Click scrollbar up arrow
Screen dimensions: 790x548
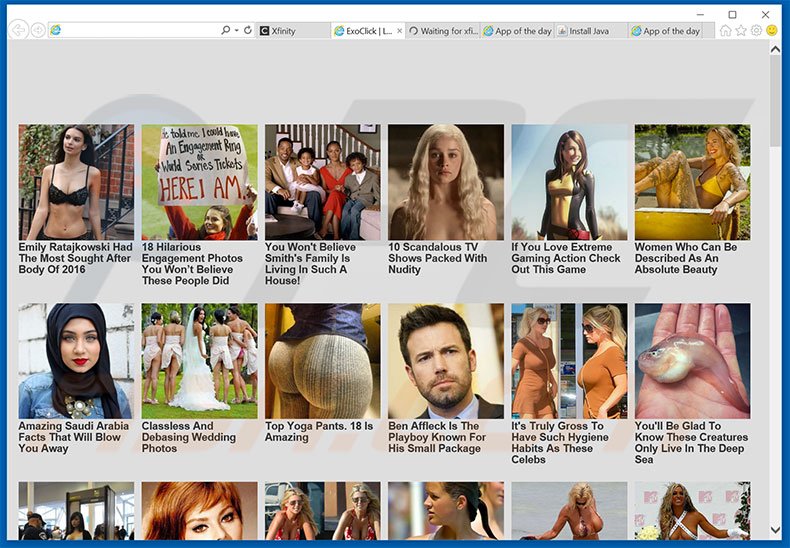tap(775, 49)
